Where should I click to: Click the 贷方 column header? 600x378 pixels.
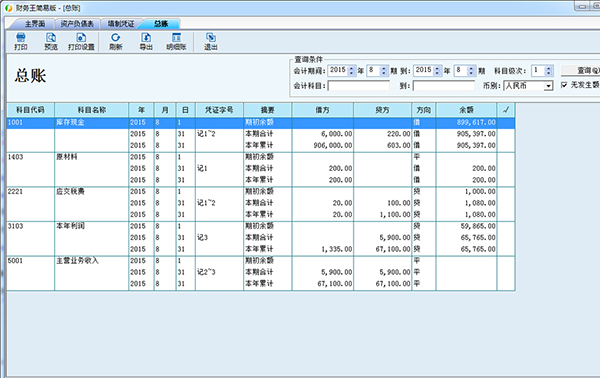point(382,110)
